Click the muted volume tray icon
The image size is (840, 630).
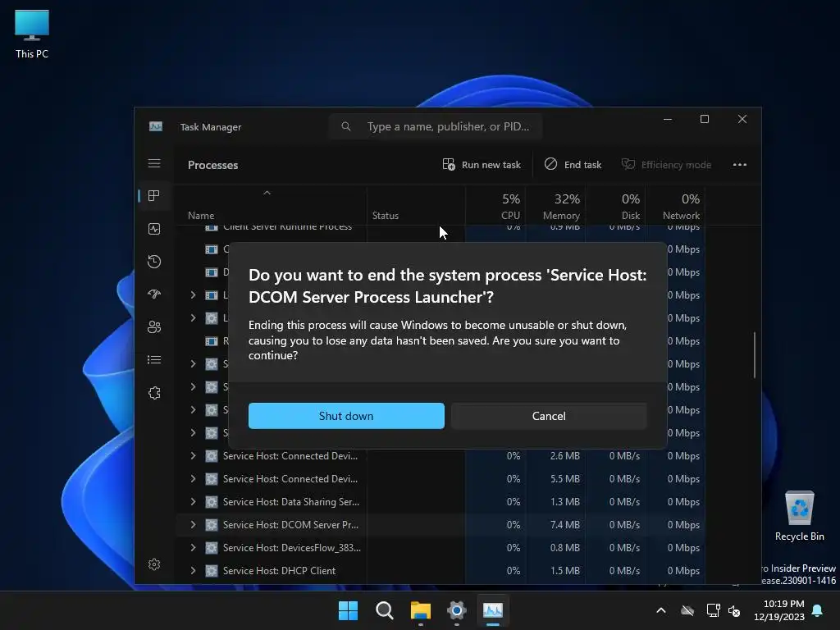734,610
